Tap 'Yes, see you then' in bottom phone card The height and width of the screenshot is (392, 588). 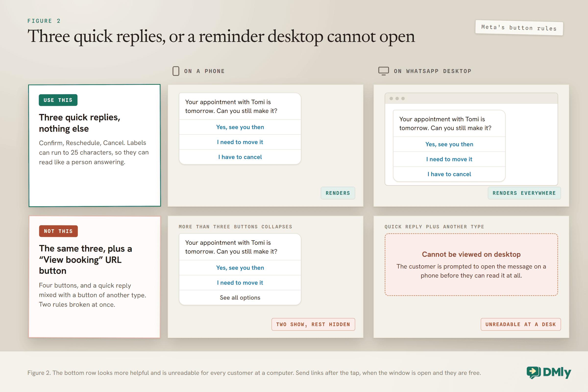[x=240, y=268]
